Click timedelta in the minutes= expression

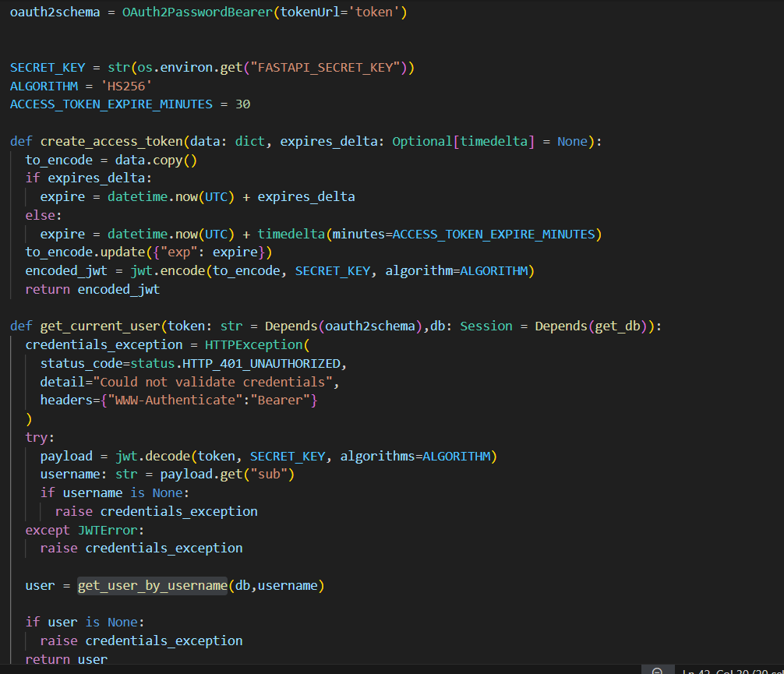[291, 234]
